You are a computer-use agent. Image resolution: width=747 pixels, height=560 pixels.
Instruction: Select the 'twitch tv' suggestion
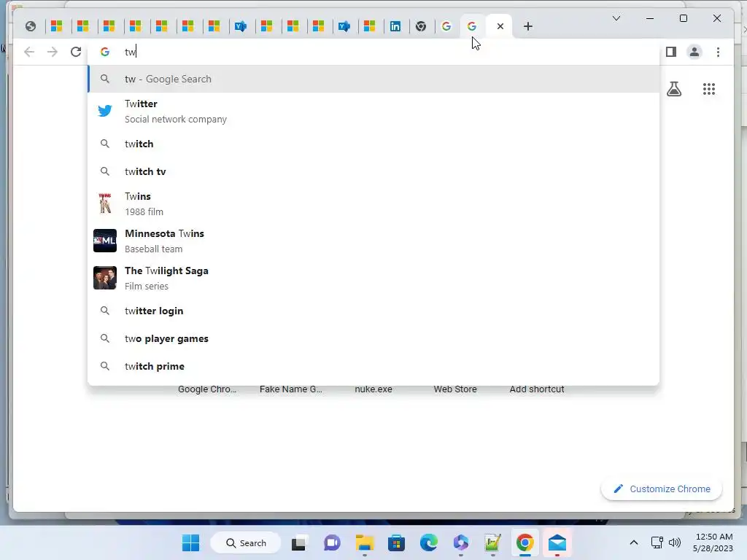pyautogui.click(x=373, y=171)
